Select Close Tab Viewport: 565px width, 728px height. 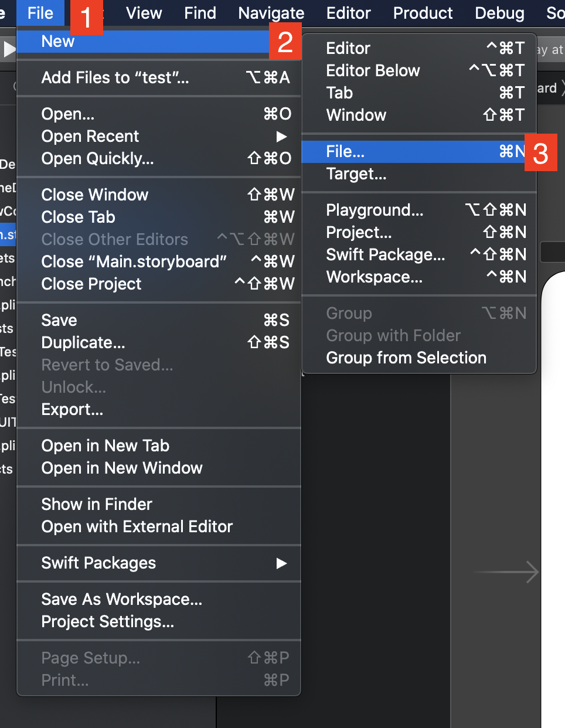coord(159,217)
